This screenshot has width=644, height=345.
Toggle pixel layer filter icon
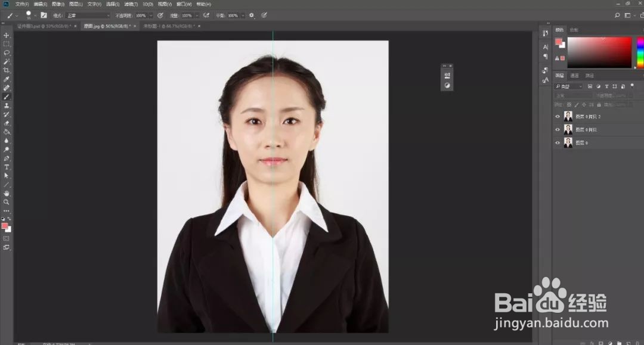[590, 86]
